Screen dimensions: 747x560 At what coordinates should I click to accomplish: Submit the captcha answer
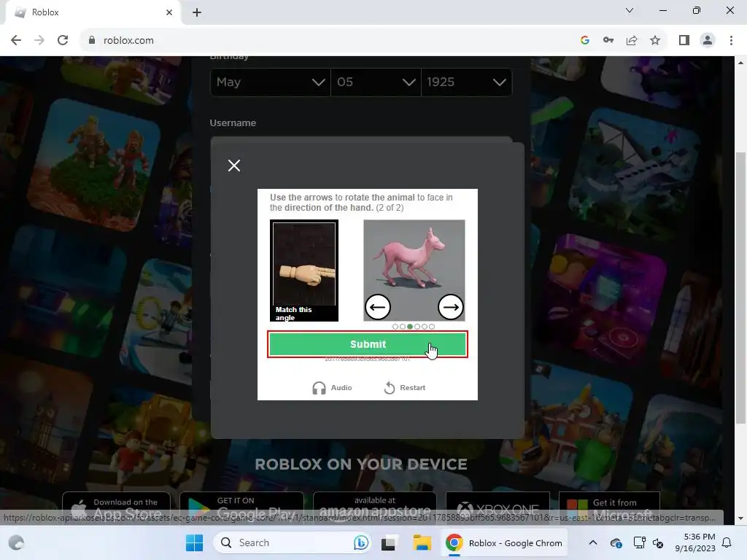[x=368, y=344]
